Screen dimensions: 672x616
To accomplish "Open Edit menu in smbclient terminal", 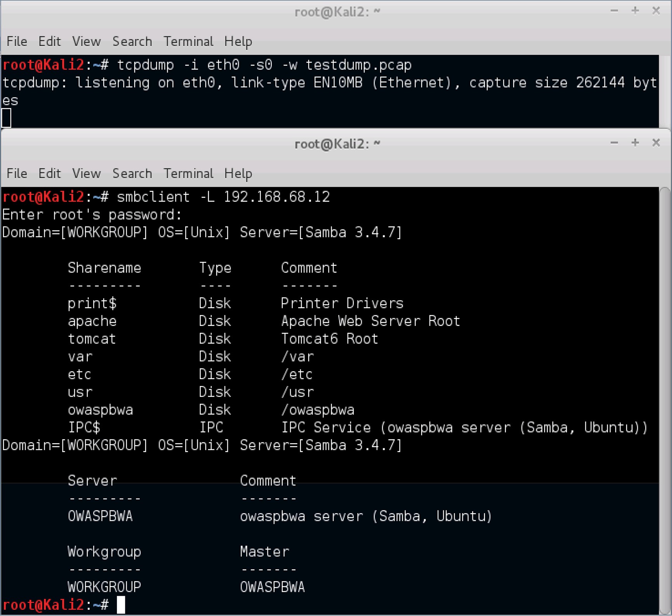I will click(49, 174).
